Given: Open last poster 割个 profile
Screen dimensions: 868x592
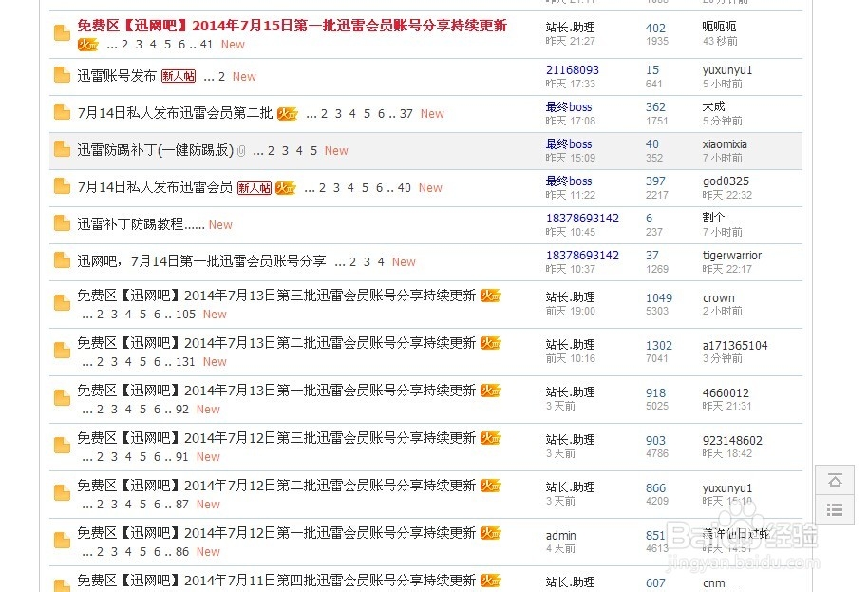Looking at the screenshot, I should tap(713, 218).
